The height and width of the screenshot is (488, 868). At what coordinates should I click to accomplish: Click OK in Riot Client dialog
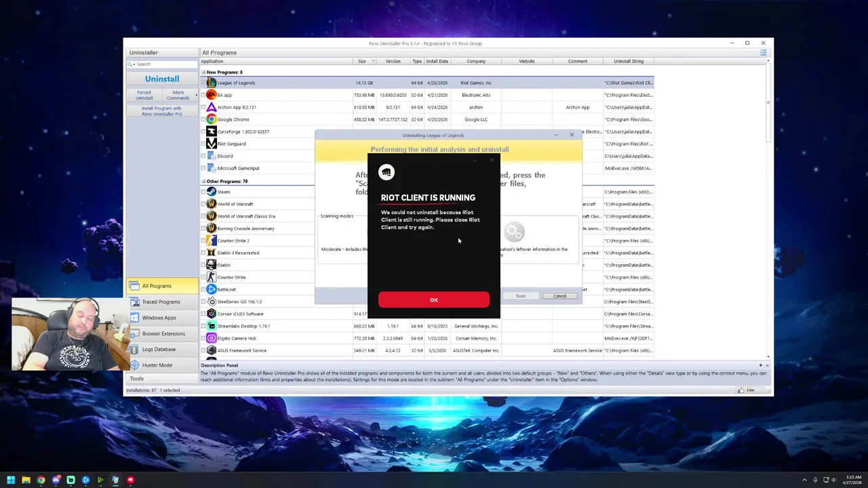pos(434,300)
